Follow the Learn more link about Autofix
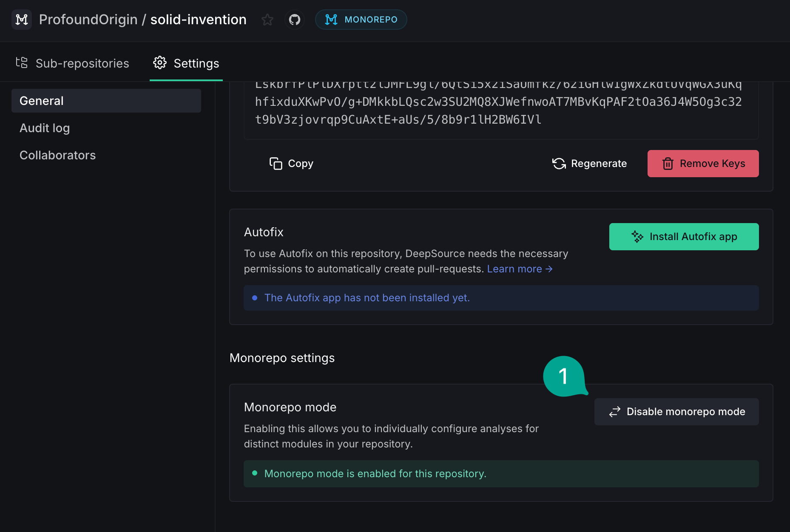Viewport: 790px width, 532px height. pos(520,269)
